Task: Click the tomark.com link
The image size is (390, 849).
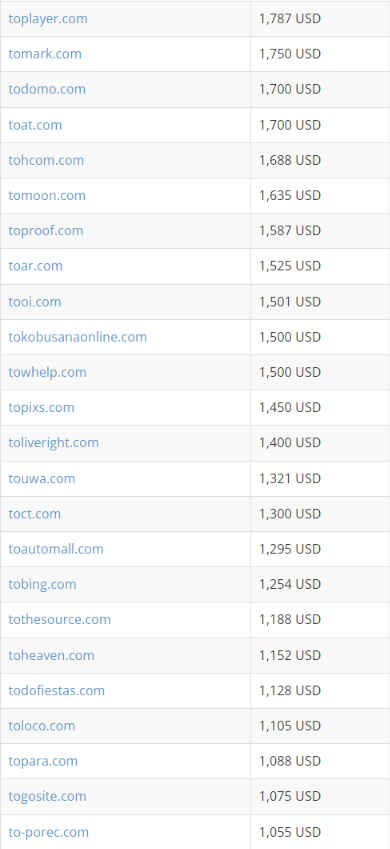Action: click(45, 54)
